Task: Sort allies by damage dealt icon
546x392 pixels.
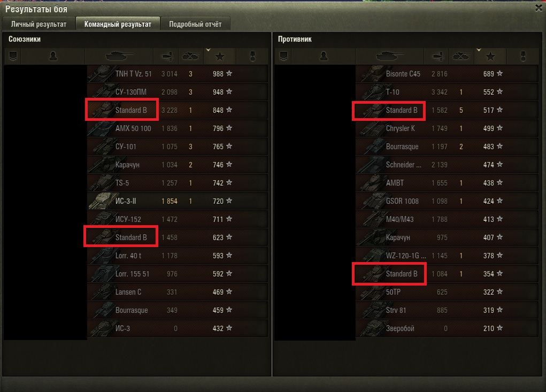Action: tap(166, 56)
